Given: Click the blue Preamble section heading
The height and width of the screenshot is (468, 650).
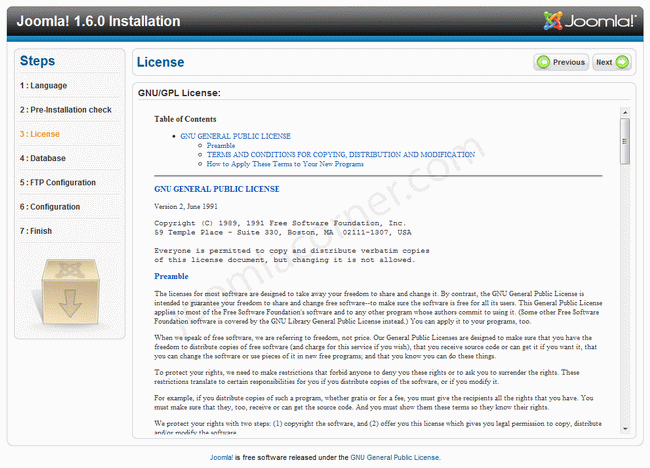Looking at the screenshot, I should click(x=171, y=276).
